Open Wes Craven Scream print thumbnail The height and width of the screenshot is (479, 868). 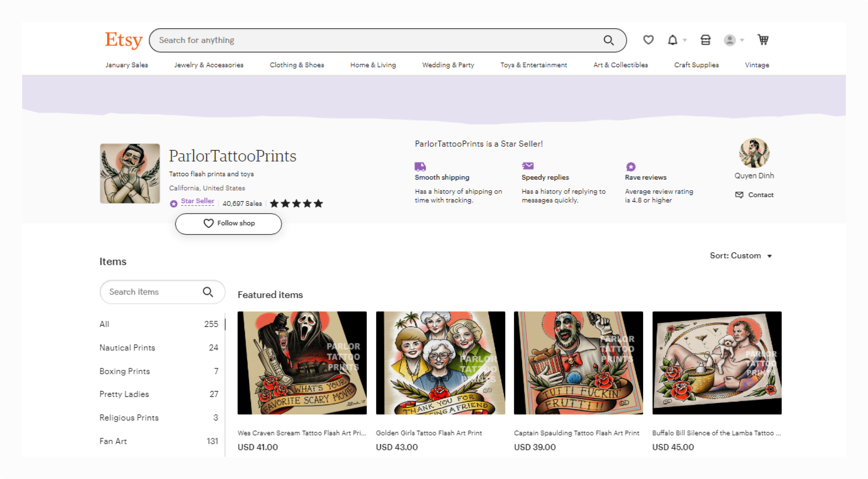[302, 363]
